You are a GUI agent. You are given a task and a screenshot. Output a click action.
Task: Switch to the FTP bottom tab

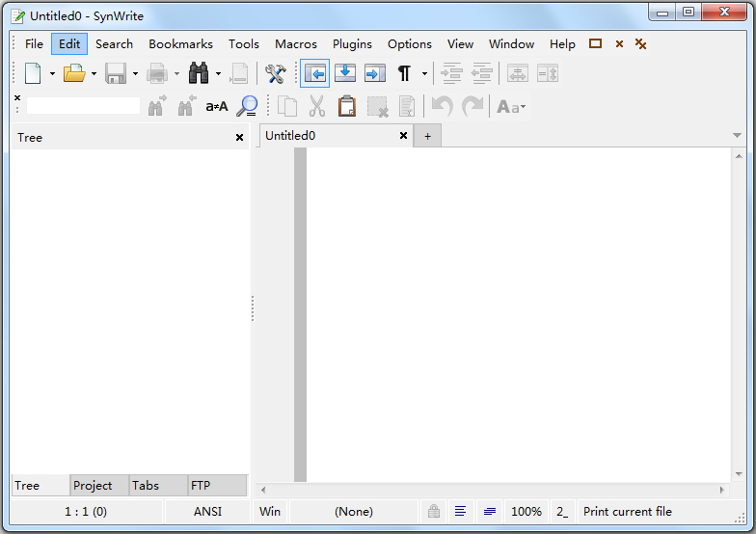(217, 486)
